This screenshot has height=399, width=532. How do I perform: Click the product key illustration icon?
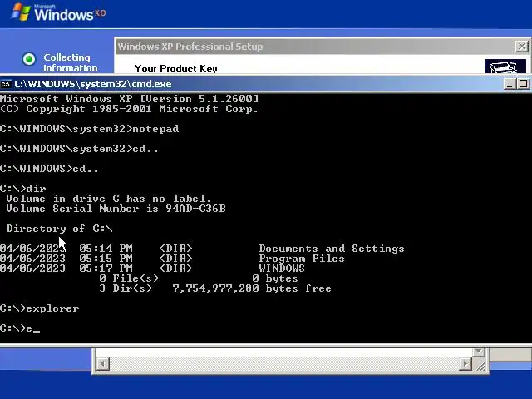[x=505, y=66]
